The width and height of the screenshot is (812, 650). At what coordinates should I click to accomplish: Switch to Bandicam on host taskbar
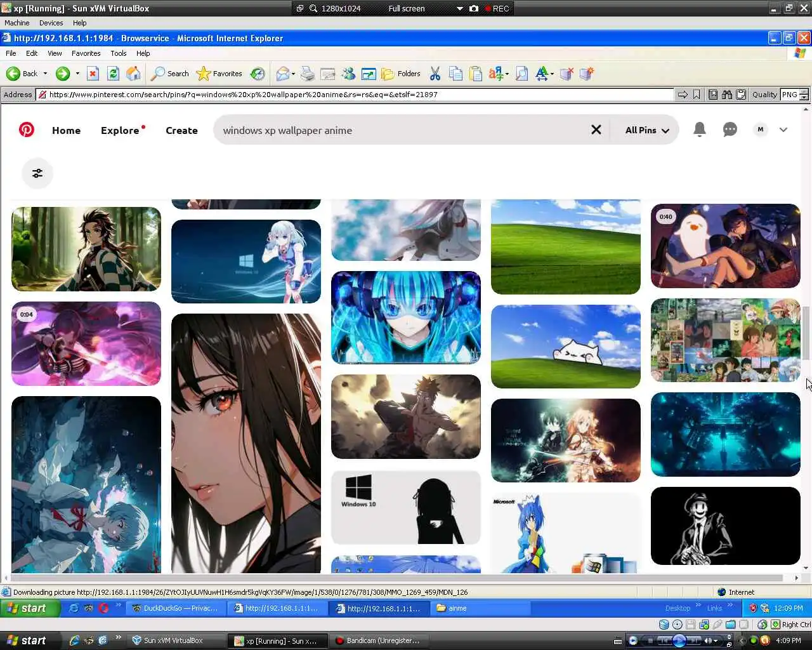click(x=377, y=640)
